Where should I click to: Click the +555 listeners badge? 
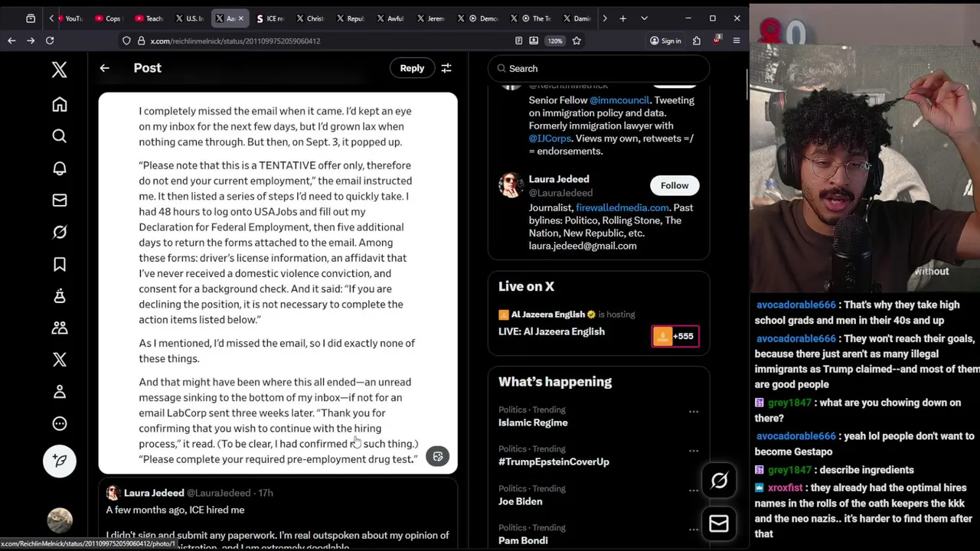click(x=675, y=336)
